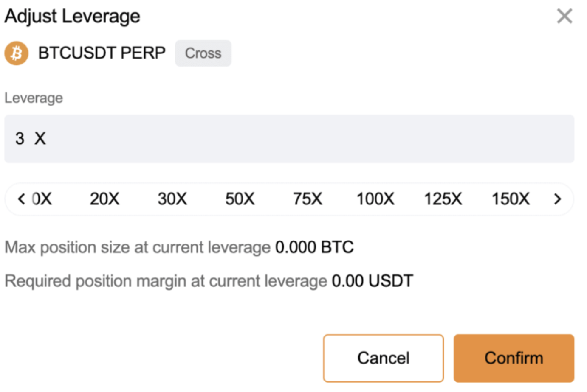Set leverage to 125X
Image resolution: width=587 pixels, height=392 pixels.
tap(443, 199)
